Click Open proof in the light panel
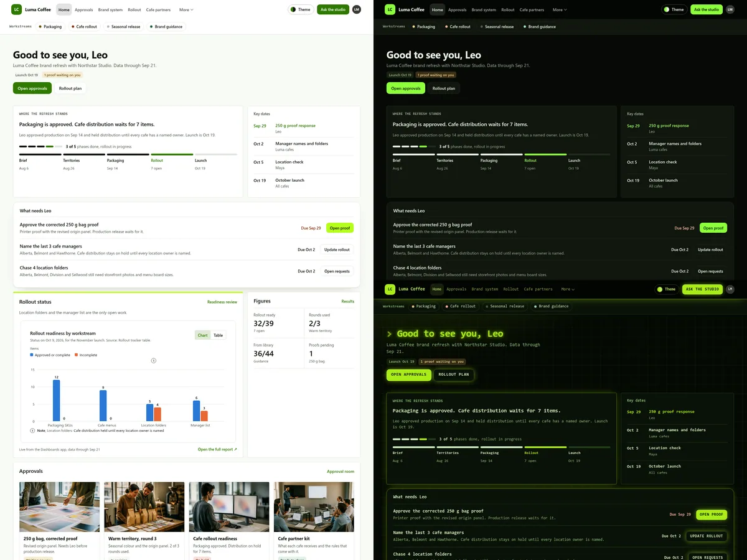Image resolution: width=747 pixels, height=560 pixels. [340, 228]
